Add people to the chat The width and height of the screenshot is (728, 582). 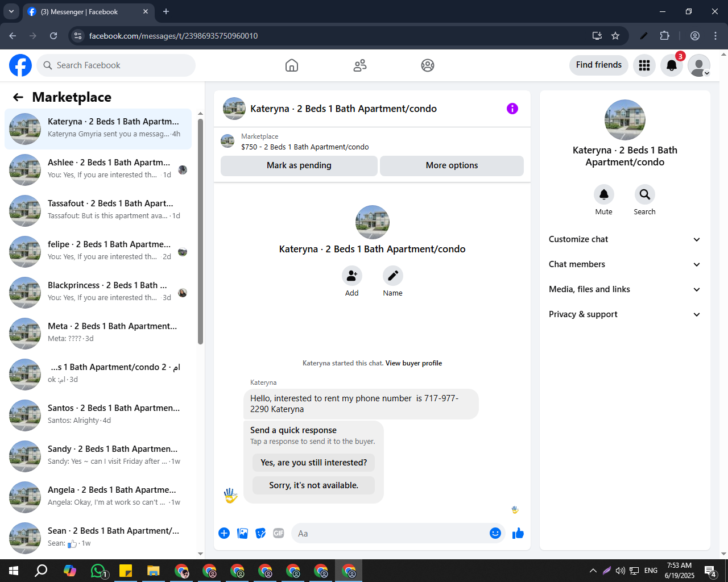coord(352,276)
